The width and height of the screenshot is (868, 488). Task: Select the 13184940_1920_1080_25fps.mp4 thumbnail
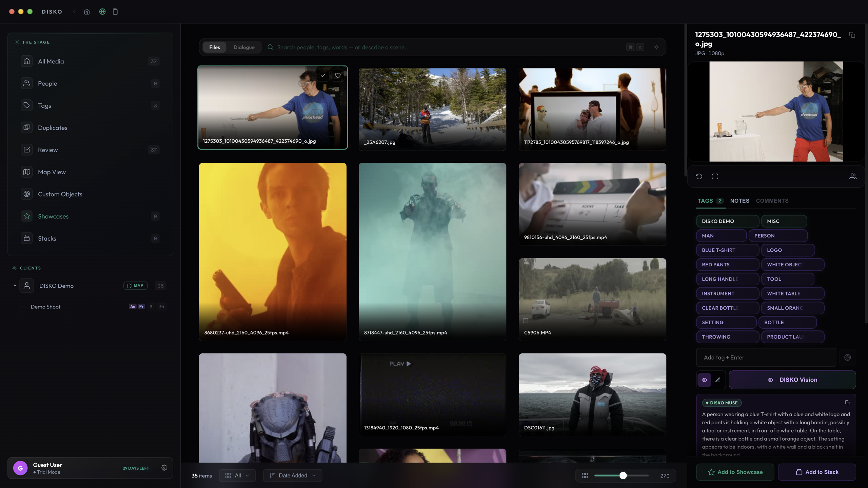pos(432,394)
